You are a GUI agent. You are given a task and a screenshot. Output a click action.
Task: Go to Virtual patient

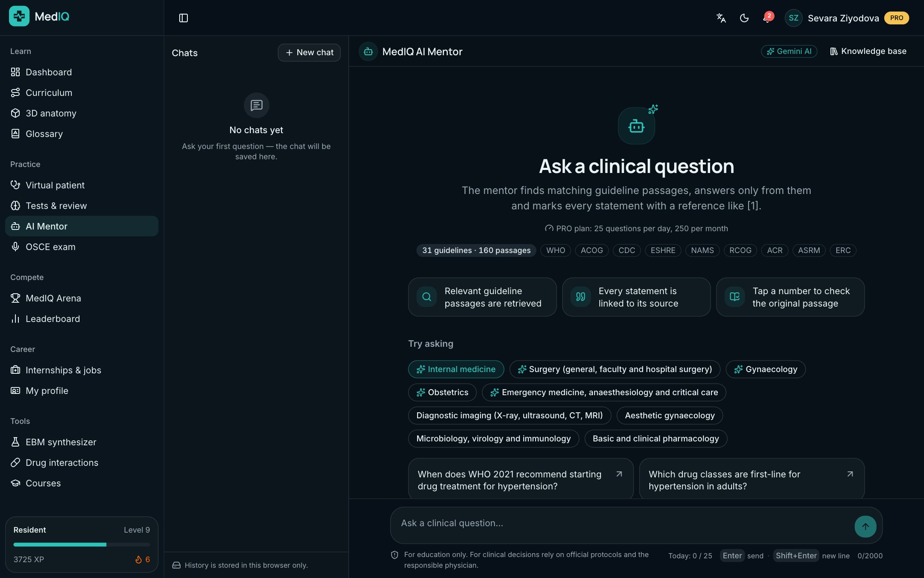tap(82, 185)
